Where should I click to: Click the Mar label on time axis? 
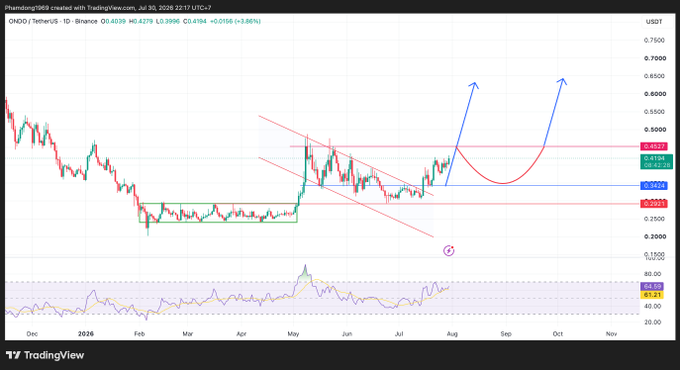click(187, 334)
